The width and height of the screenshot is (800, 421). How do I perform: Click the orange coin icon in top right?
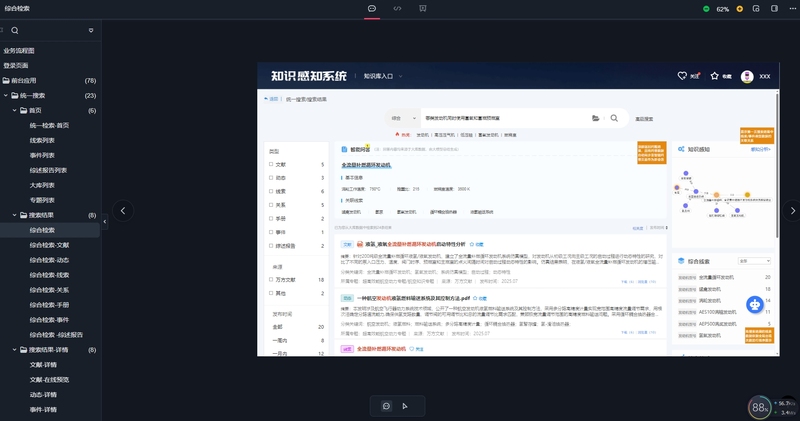739,9
